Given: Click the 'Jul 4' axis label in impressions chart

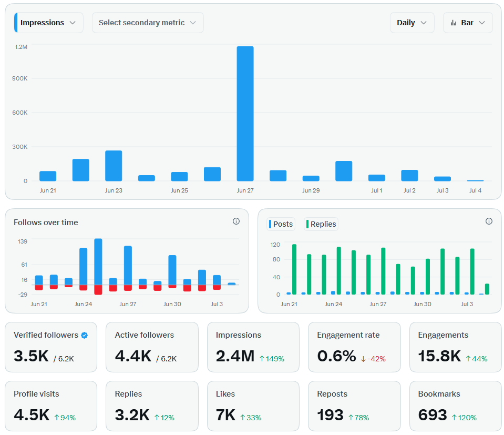Looking at the screenshot, I should tap(475, 190).
